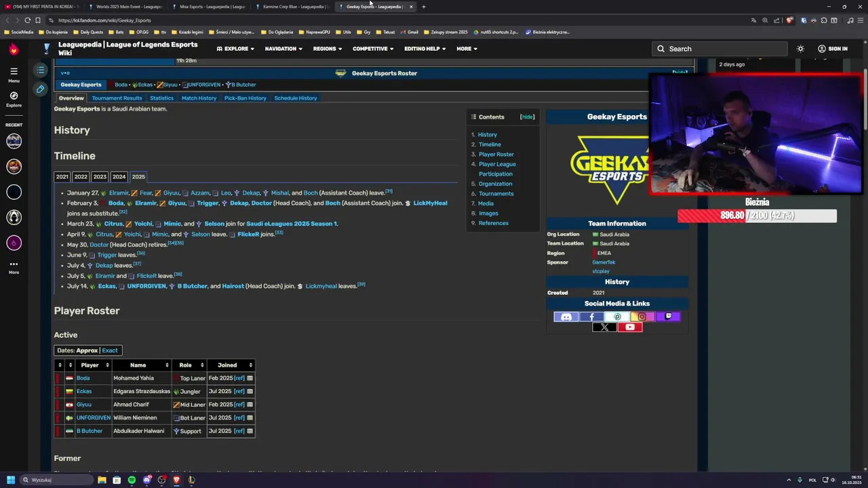The image size is (868, 488).
Task: Open Discord from the taskbar
Action: (x=146, y=480)
